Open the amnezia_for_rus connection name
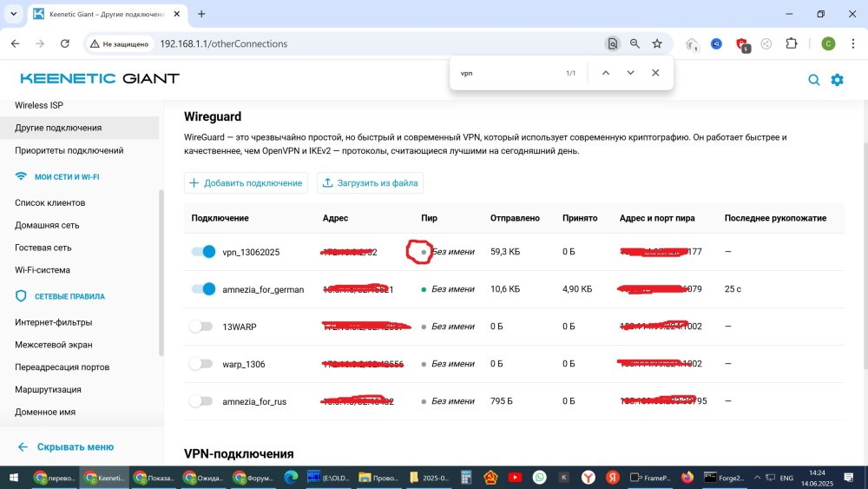The image size is (868, 489). pyautogui.click(x=254, y=401)
